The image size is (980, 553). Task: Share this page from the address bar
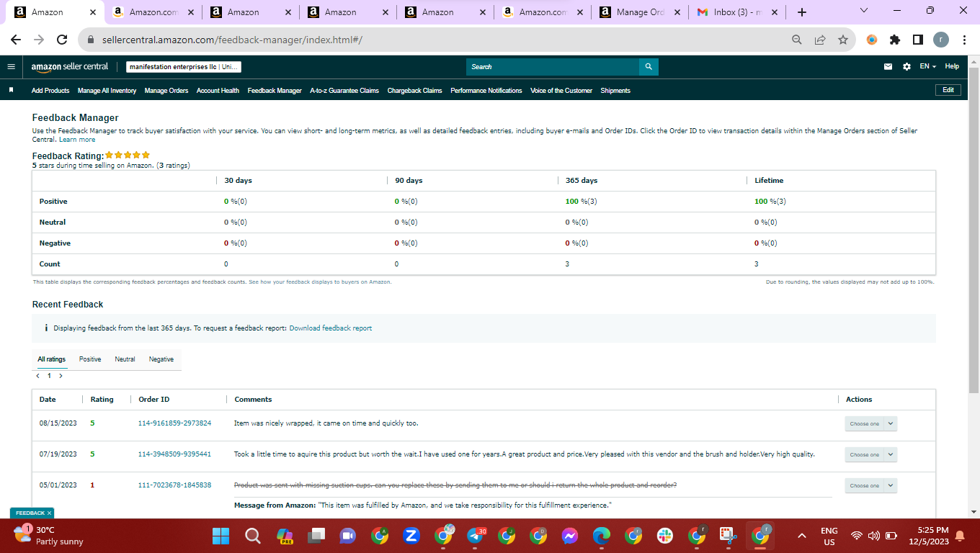tap(819, 40)
